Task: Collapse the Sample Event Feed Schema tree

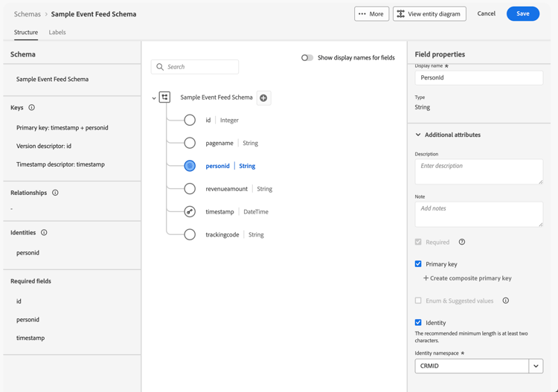Action: point(154,98)
